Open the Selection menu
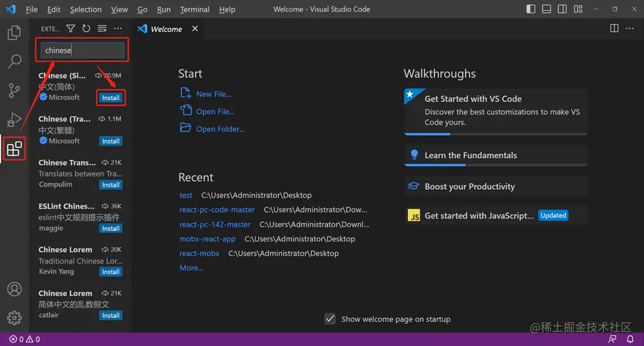 (86, 9)
